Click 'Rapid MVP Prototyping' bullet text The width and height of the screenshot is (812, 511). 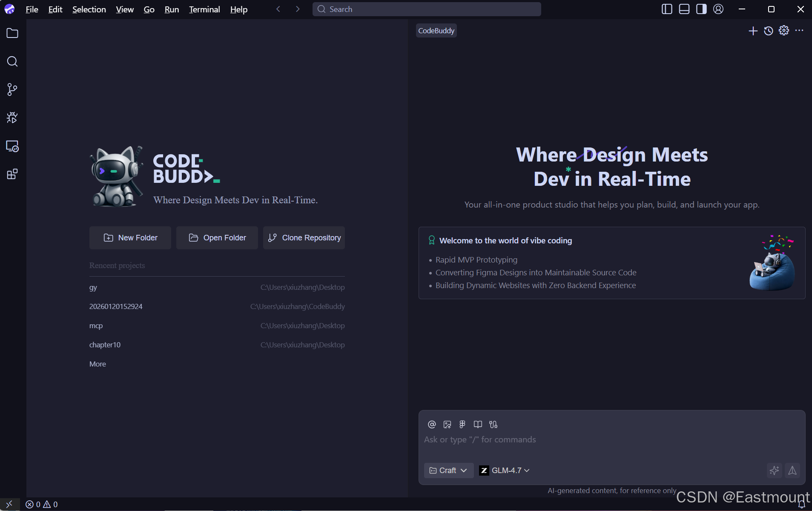pyautogui.click(x=476, y=260)
